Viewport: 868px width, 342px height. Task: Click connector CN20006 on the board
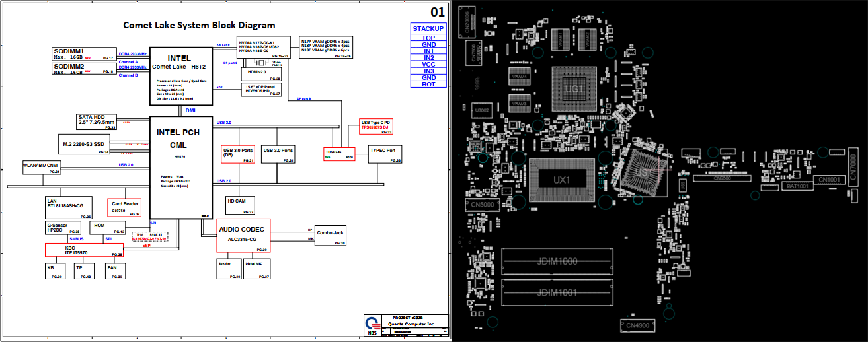point(467,22)
